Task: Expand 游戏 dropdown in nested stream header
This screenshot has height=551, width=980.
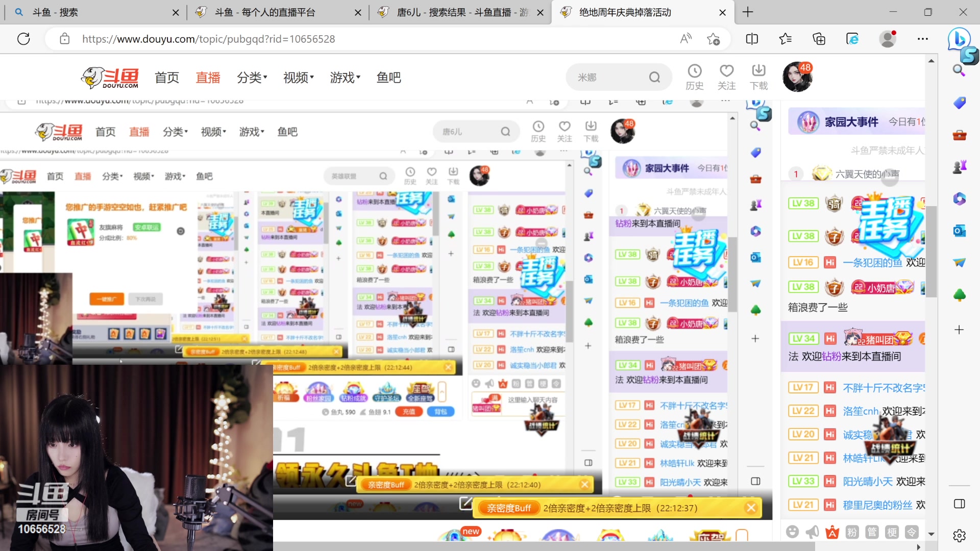Action: coord(252,132)
